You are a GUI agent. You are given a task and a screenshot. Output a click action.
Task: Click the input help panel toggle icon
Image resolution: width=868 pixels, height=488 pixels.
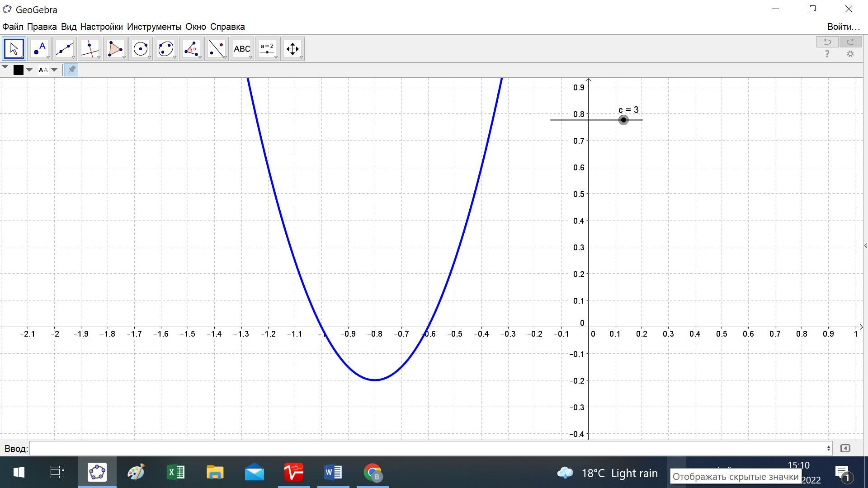845,448
